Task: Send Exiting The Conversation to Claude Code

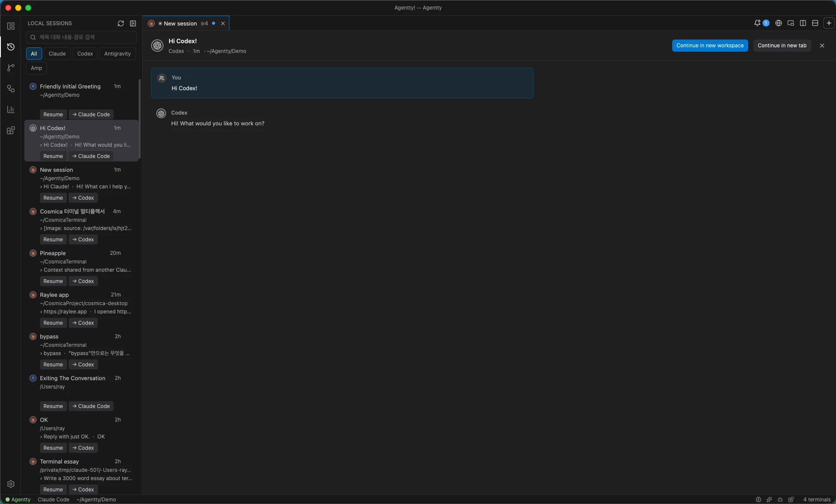Action: click(x=91, y=406)
